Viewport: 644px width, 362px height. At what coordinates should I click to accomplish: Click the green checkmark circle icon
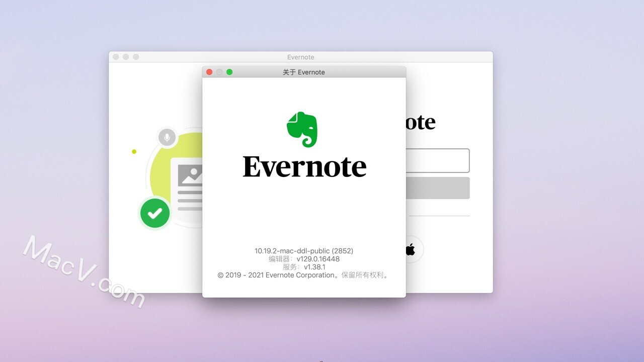point(155,213)
